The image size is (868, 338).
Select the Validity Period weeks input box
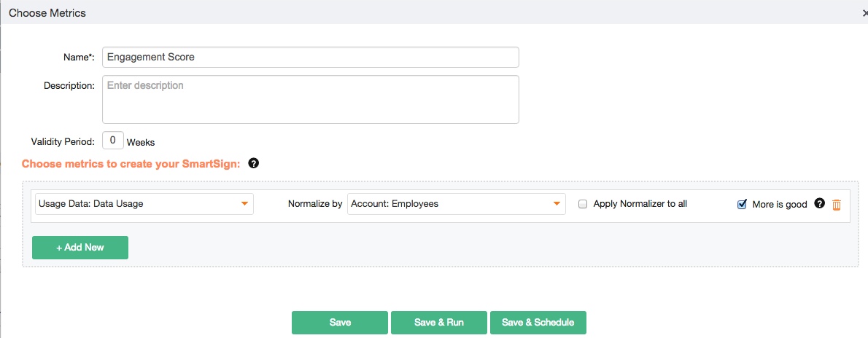click(112, 141)
